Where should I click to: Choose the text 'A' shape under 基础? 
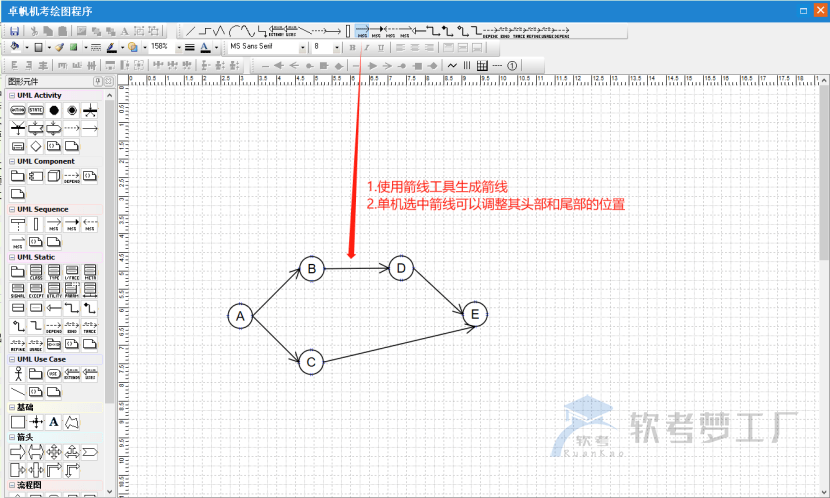(x=54, y=422)
